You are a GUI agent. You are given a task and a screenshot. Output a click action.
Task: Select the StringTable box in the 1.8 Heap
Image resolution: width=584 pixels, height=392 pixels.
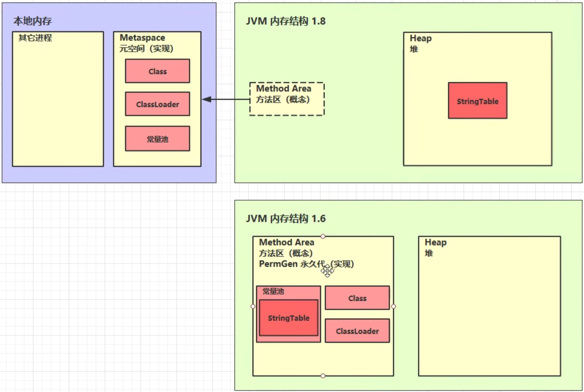click(477, 101)
